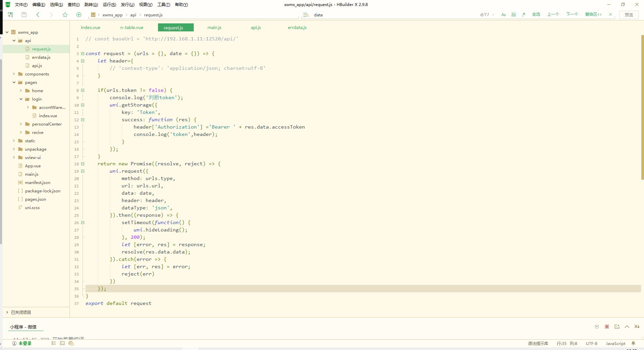Expand the home folder

click(21, 91)
